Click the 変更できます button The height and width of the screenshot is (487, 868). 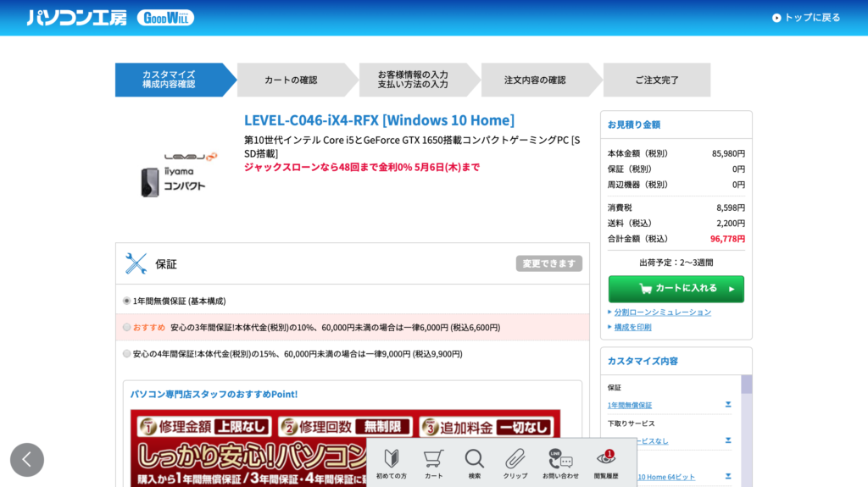click(549, 263)
